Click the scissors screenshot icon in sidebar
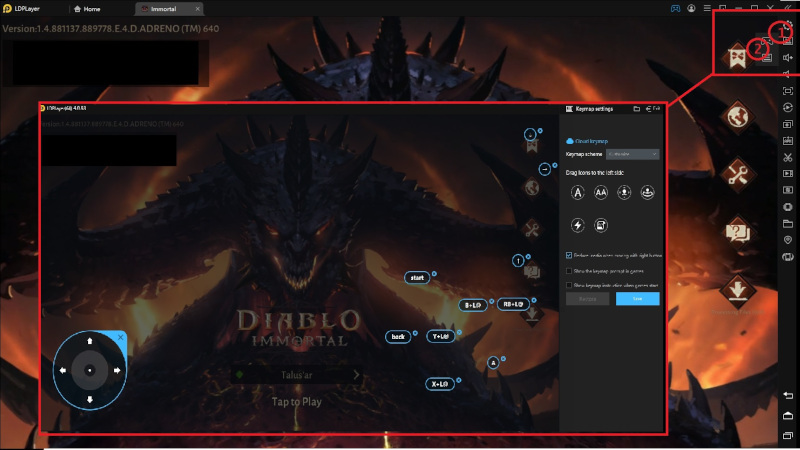Screen dimensions: 800x450 [x=788, y=157]
